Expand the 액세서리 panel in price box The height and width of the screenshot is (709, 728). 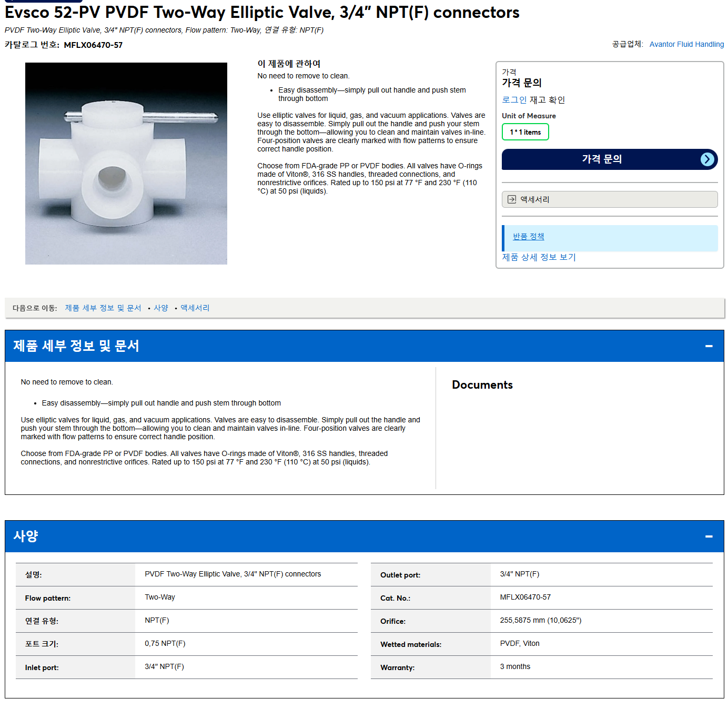click(610, 199)
